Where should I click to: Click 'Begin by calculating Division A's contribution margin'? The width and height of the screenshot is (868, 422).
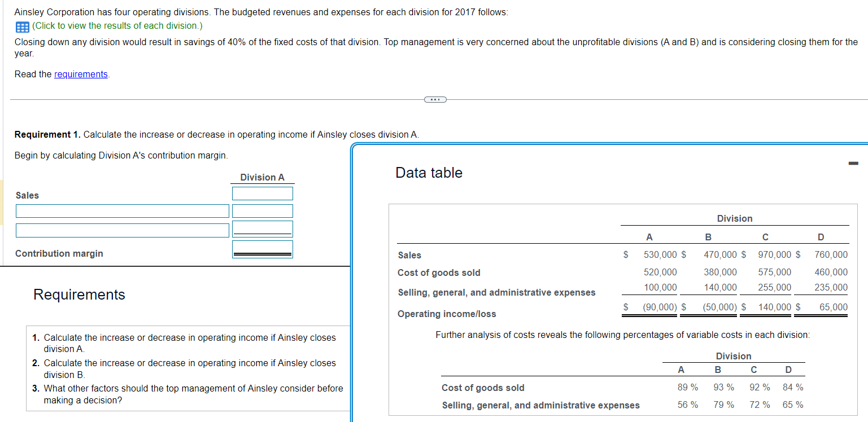click(121, 155)
